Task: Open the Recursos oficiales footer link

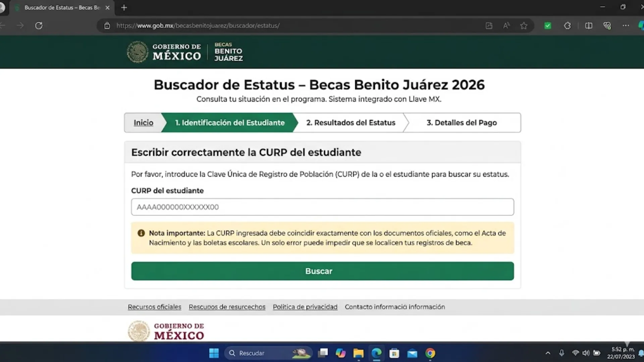Action: click(155, 307)
